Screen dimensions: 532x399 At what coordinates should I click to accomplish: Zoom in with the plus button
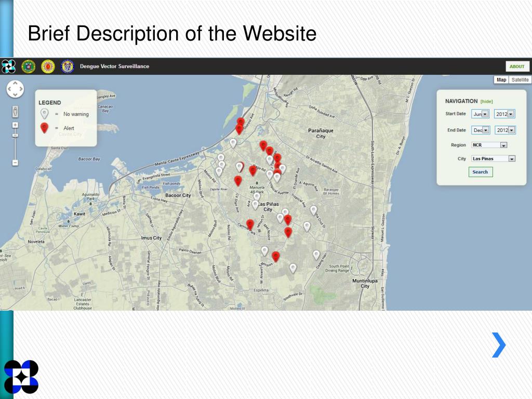(15, 125)
